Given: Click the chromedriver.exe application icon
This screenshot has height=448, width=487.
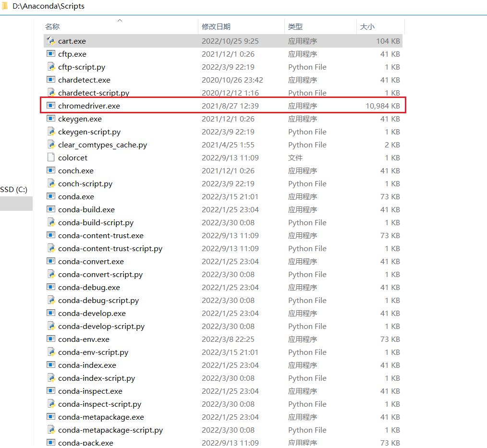Looking at the screenshot, I should (x=50, y=106).
